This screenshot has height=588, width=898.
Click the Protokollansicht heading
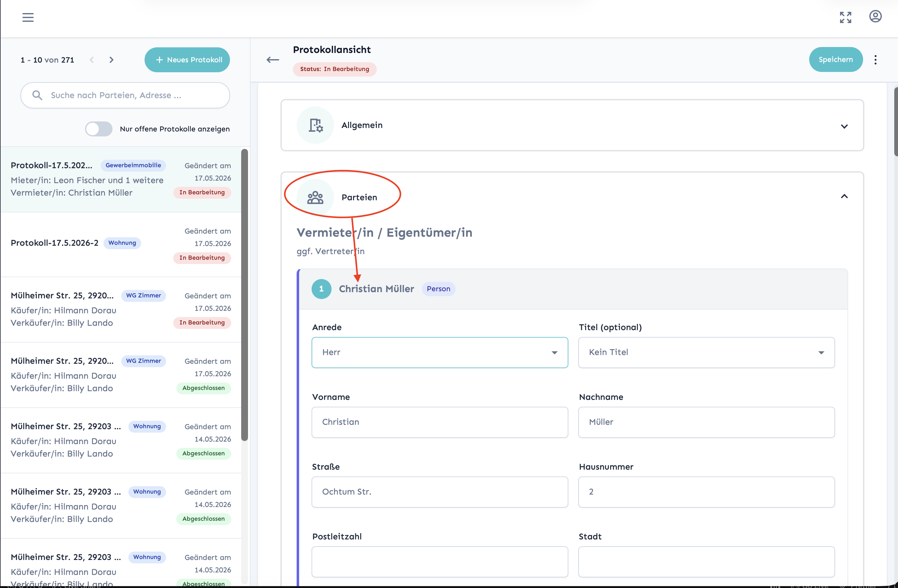(332, 50)
